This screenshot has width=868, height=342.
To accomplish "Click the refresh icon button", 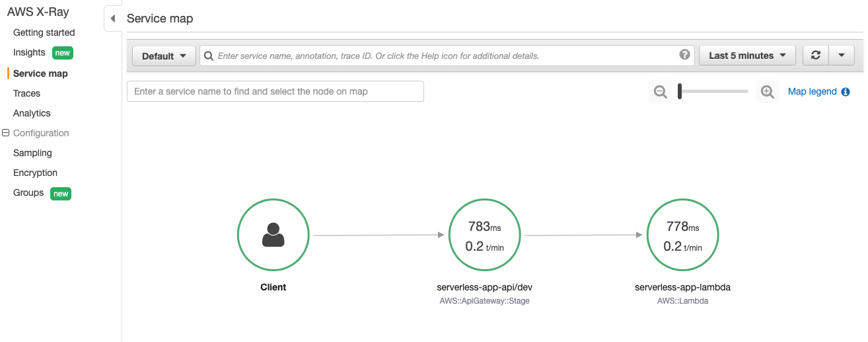I will (815, 56).
